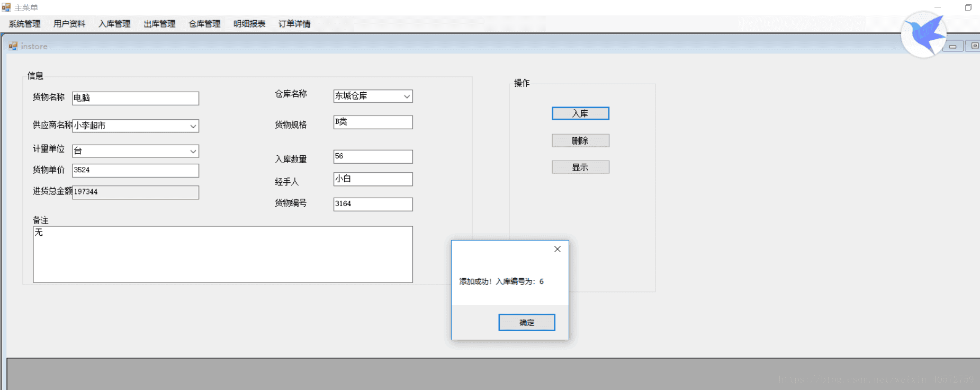Click the 入库 button
This screenshot has height=390, width=980.
(x=580, y=113)
